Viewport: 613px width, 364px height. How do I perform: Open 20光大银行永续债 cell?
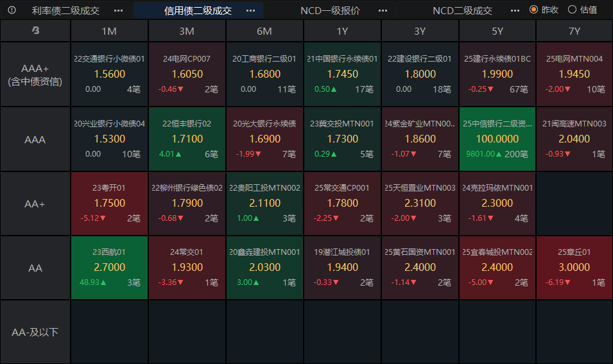[x=264, y=139]
